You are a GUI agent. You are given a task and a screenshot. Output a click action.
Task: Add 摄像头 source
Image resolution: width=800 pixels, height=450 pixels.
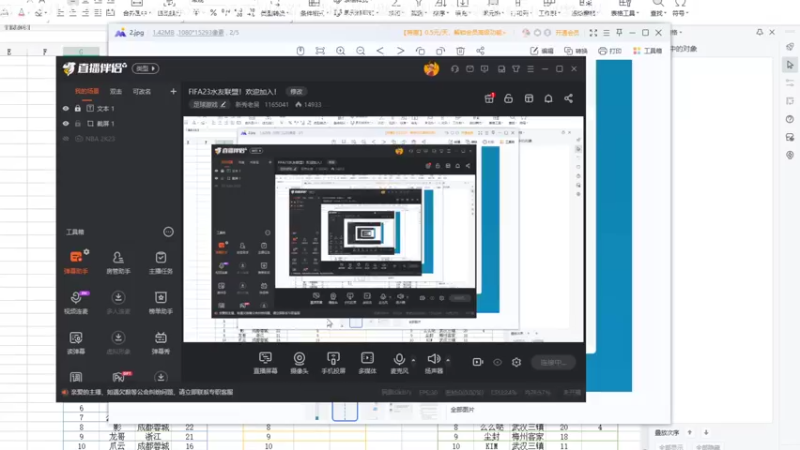pyautogui.click(x=299, y=363)
